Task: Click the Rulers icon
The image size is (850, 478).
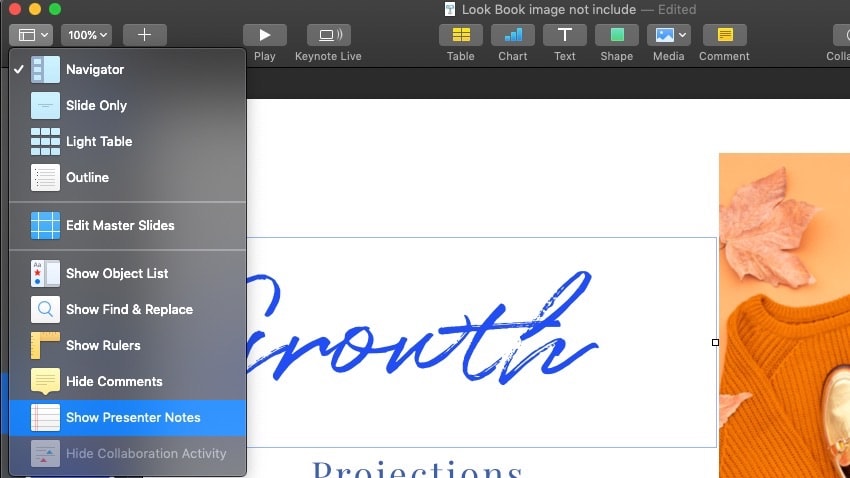Action: (x=45, y=345)
